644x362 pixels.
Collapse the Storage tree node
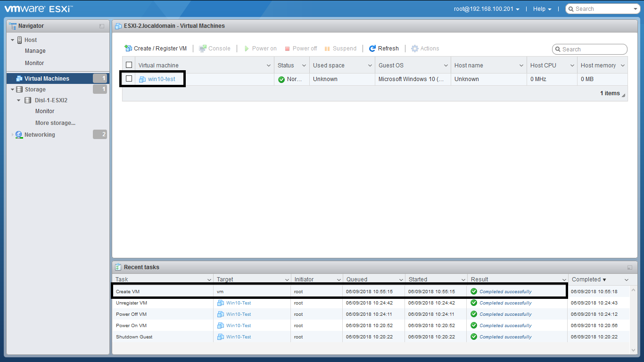tap(12, 90)
